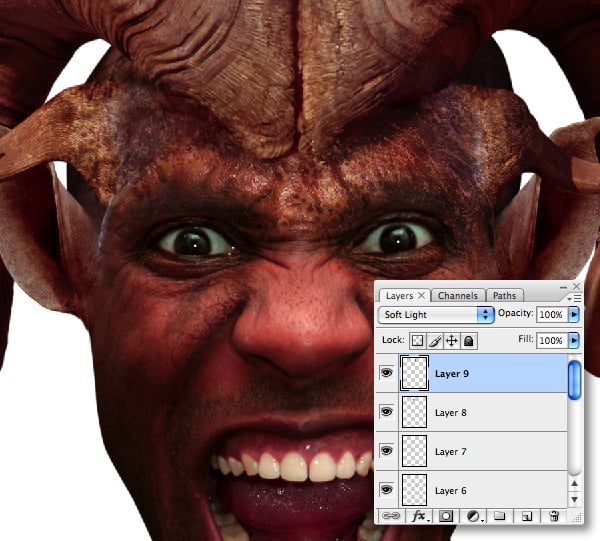The height and width of the screenshot is (541, 600).
Task: Expand the Opacity slider arrow
Action: coord(574,314)
